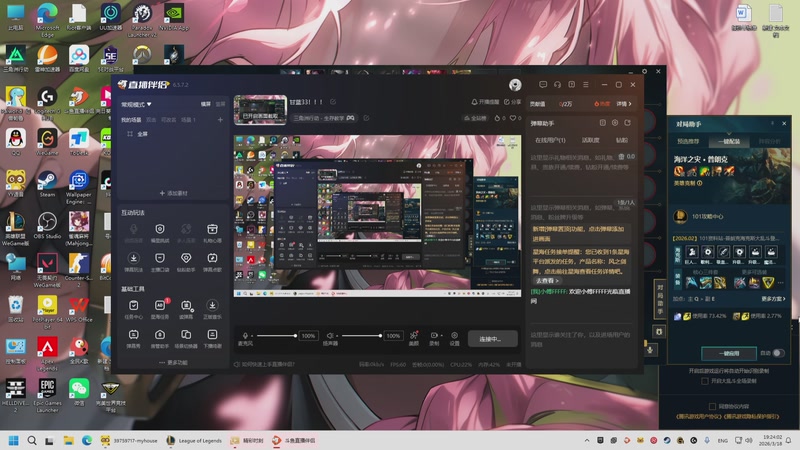Click the 去查看 link in the 星海 notice

tap(547, 281)
